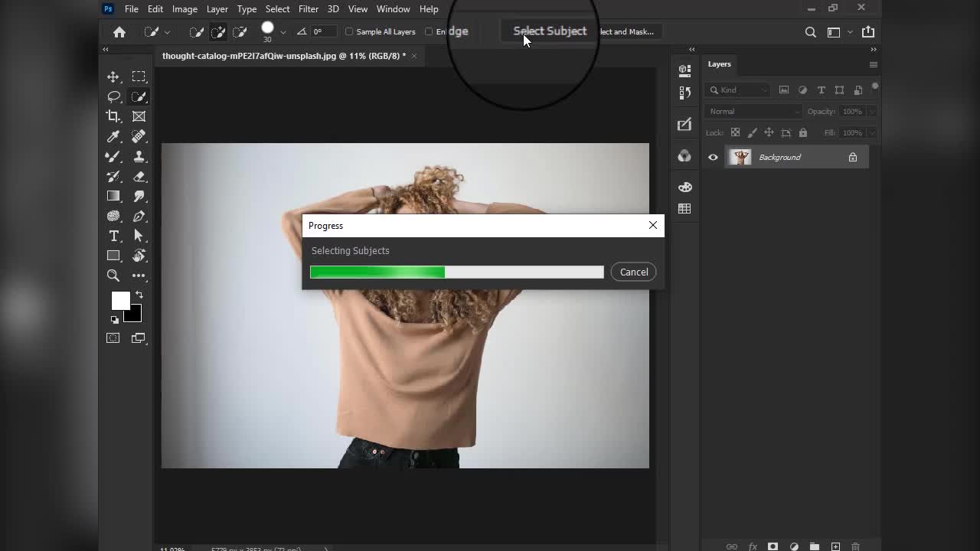This screenshot has height=551, width=980.
Task: Cancel the Selecting Subjects progress
Action: 633,272
